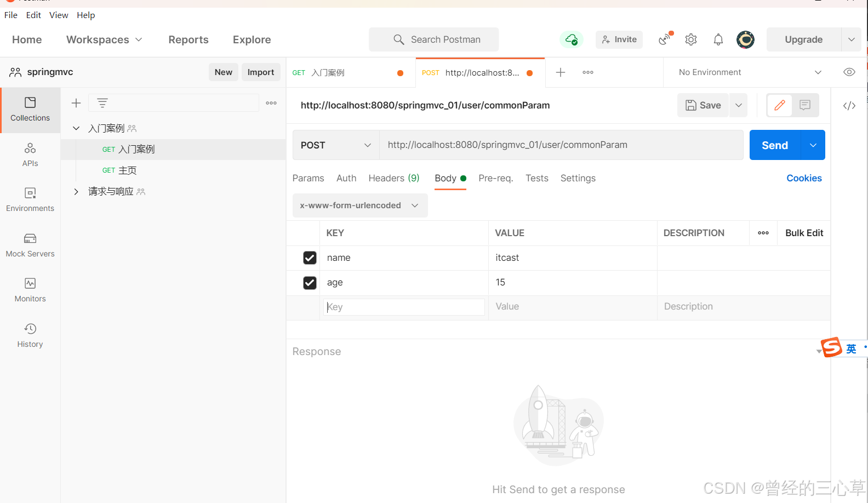Open Explore page
The height and width of the screenshot is (503, 868).
coord(252,39)
